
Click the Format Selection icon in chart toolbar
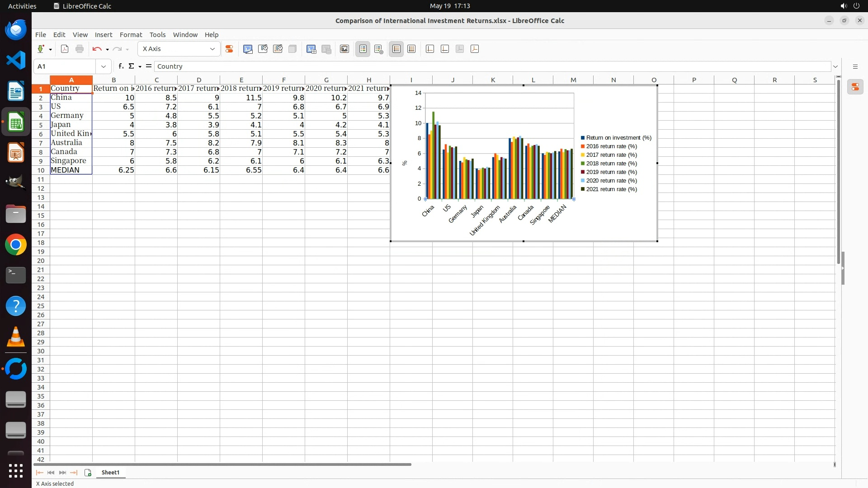pos(229,49)
